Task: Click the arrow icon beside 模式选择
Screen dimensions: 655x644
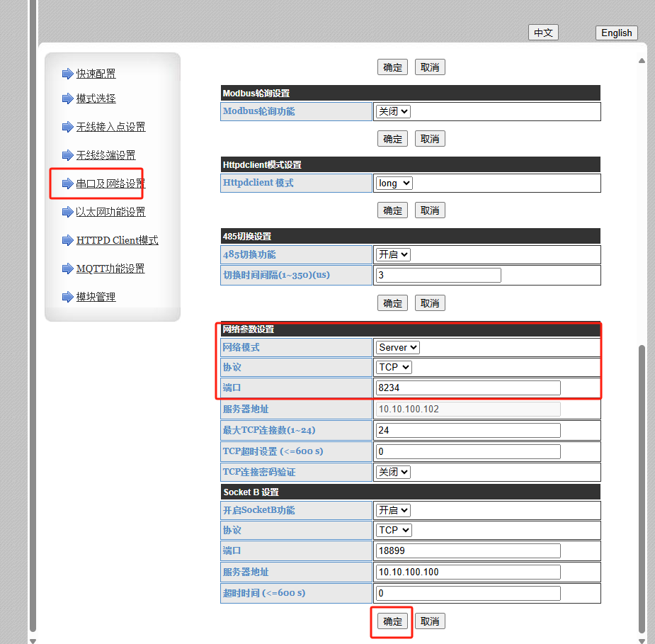Action: pos(67,98)
